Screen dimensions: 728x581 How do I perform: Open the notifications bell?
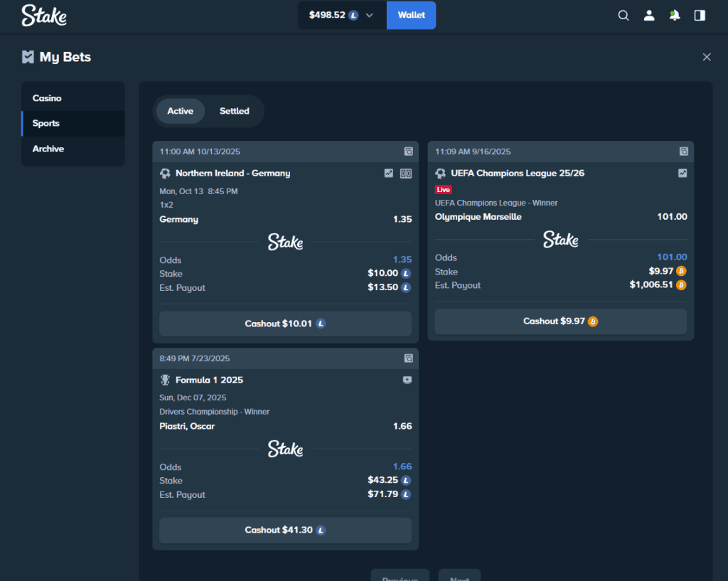pos(675,15)
